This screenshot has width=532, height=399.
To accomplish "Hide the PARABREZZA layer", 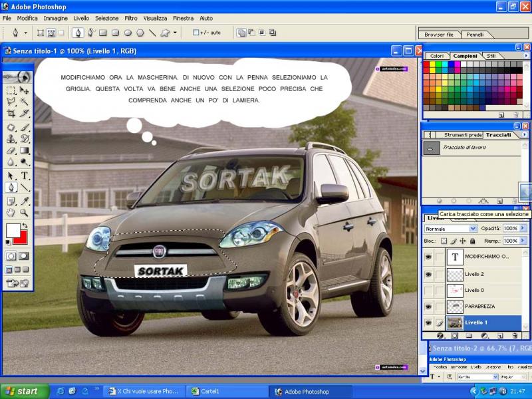I will coord(428,307).
